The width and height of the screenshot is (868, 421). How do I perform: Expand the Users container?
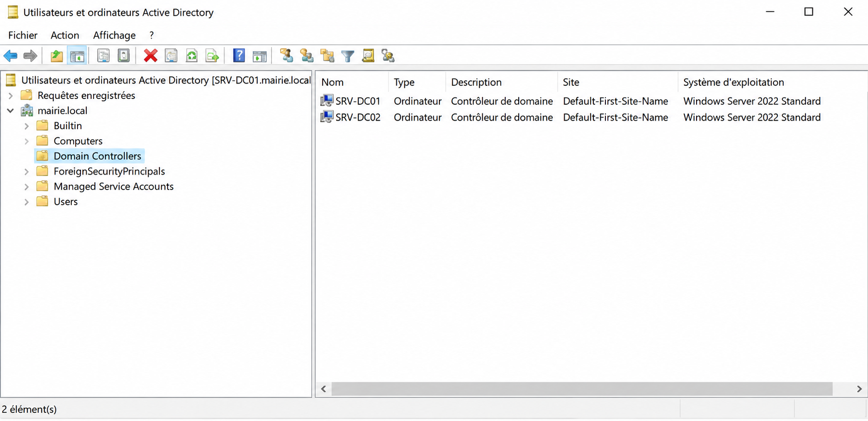(26, 202)
